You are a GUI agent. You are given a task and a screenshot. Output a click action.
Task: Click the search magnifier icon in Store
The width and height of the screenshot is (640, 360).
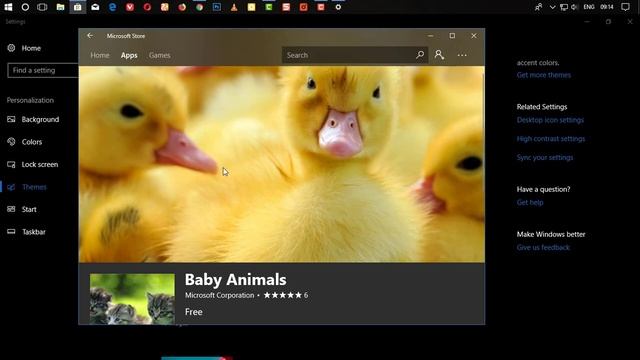(420, 55)
